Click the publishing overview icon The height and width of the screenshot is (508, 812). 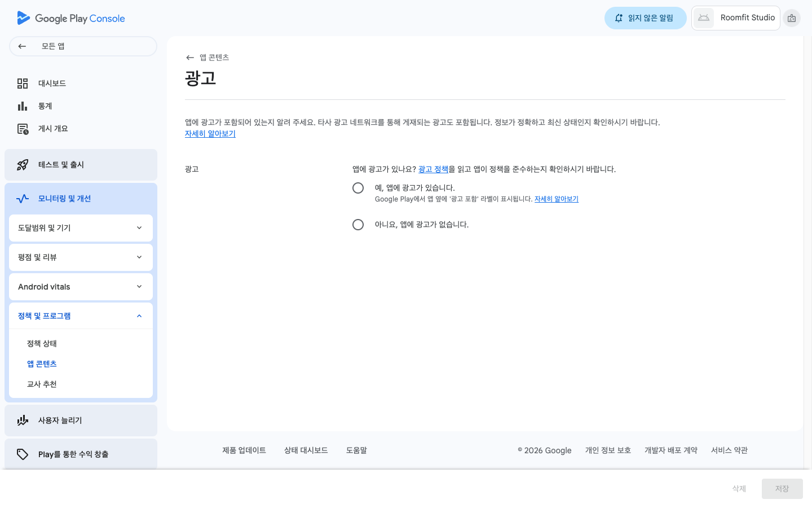tap(23, 129)
